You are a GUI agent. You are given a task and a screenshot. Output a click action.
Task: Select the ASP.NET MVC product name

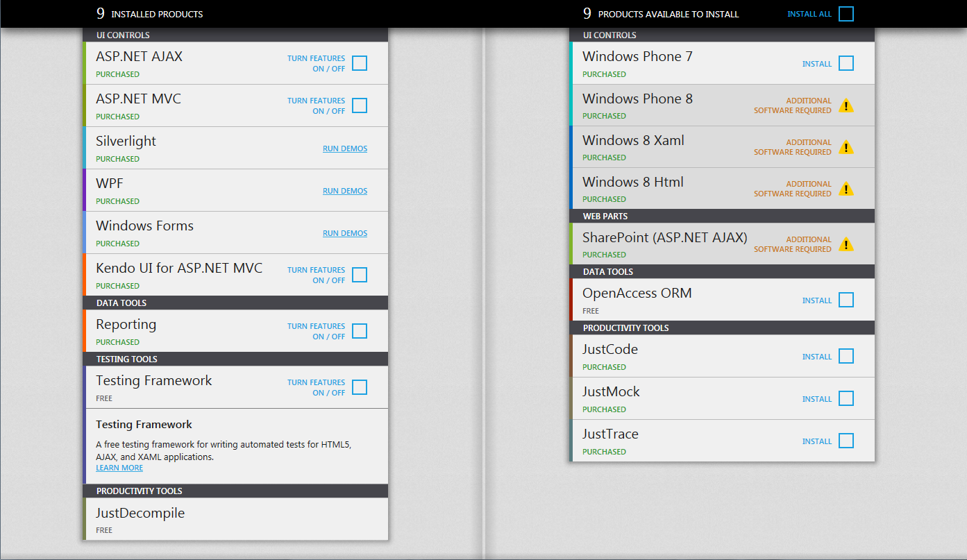138,99
